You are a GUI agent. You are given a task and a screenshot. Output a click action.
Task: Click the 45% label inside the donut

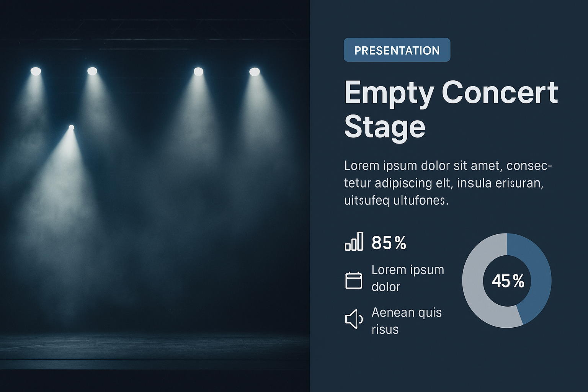click(508, 281)
